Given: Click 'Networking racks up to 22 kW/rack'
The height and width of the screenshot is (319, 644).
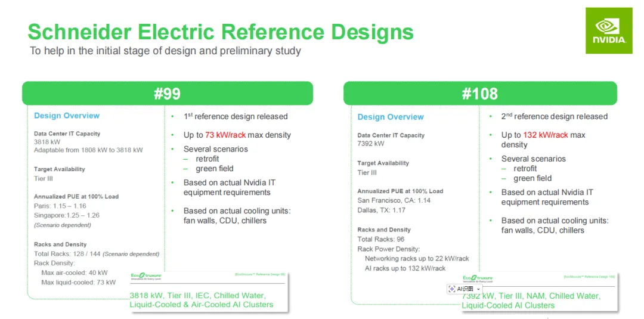Looking at the screenshot, I should 416,258.
